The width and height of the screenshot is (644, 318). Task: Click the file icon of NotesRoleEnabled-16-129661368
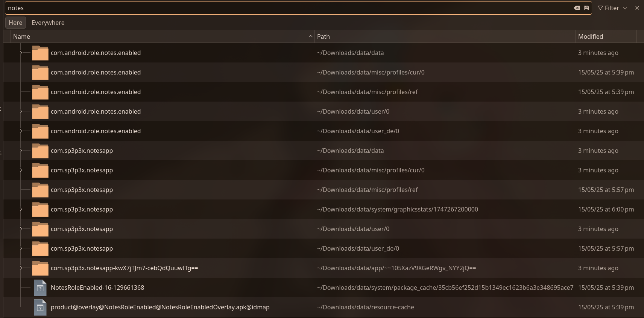pyautogui.click(x=40, y=288)
